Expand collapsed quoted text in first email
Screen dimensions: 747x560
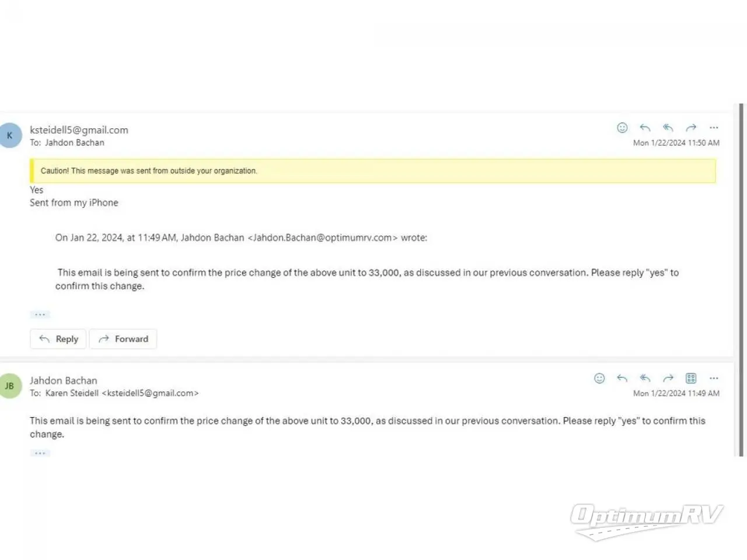[x=40, y=314]
